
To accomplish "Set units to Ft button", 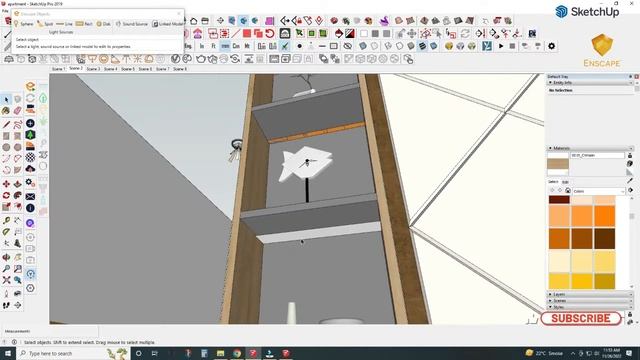I will click(x=213, y=47).
